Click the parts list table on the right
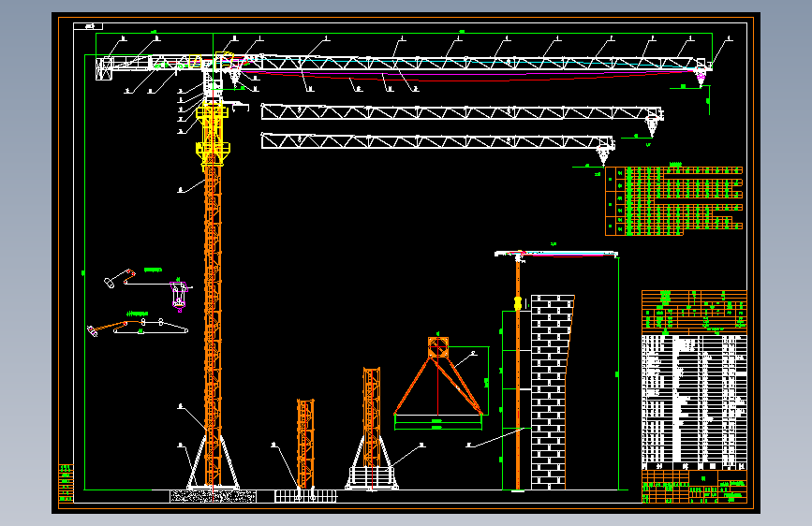812x526 pixels. coord(694,402)
